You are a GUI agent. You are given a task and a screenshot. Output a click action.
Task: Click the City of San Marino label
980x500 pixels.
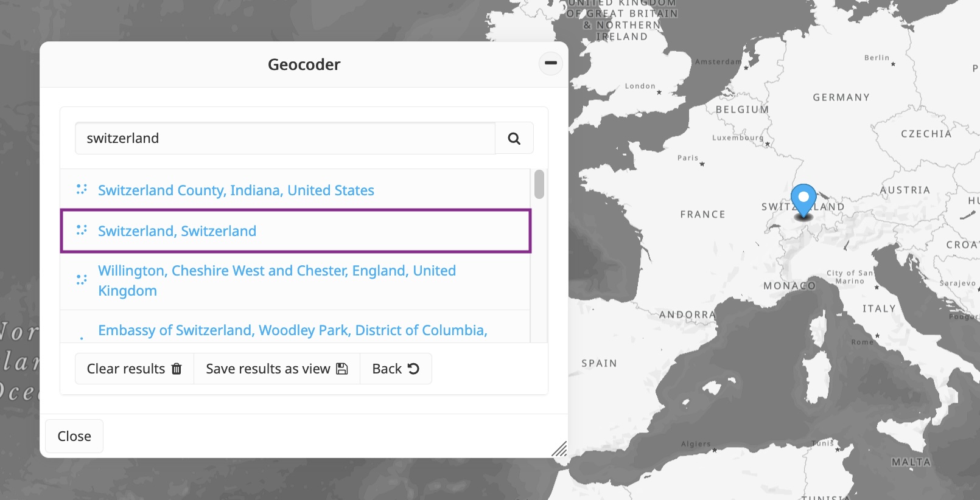point(850,277)
